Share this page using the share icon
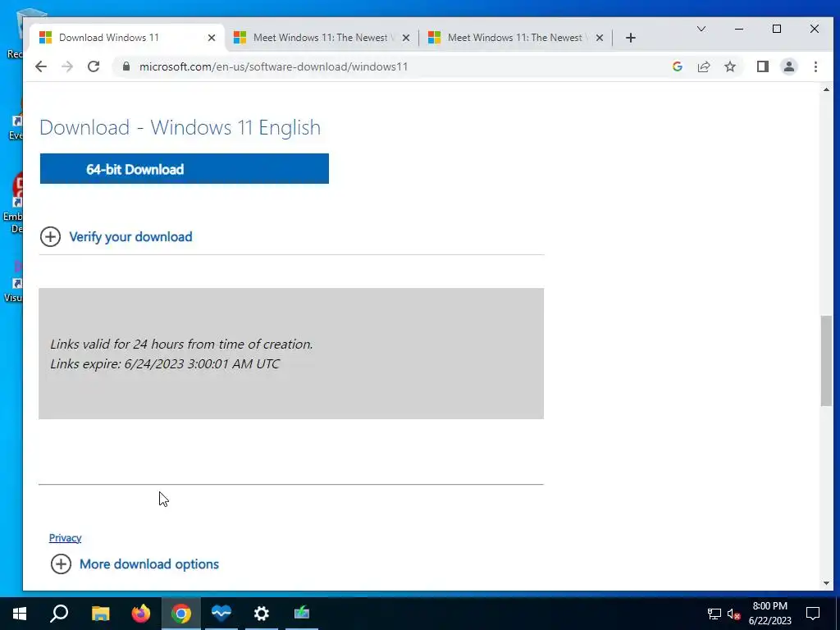840x630 pixels. pos(703,66)
